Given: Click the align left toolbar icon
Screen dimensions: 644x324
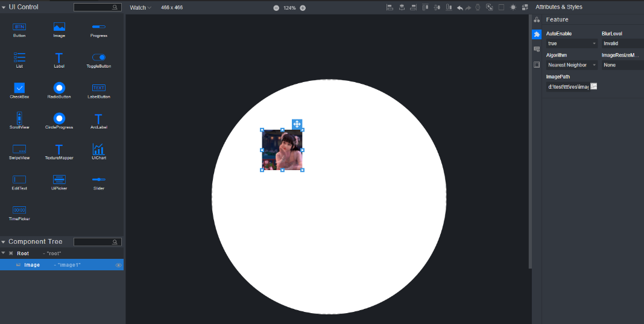Looking at the screenshot, I should coord(390,8).
